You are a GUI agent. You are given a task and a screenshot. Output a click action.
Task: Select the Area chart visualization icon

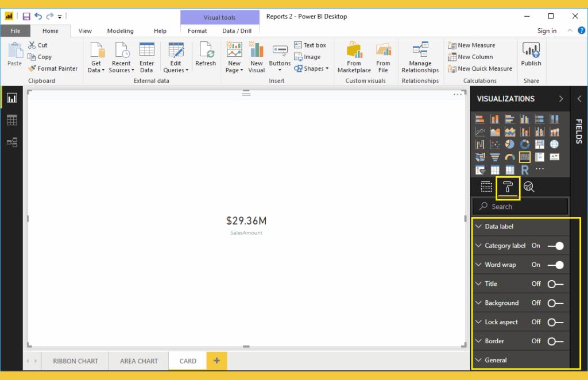[x=495, y=132]
